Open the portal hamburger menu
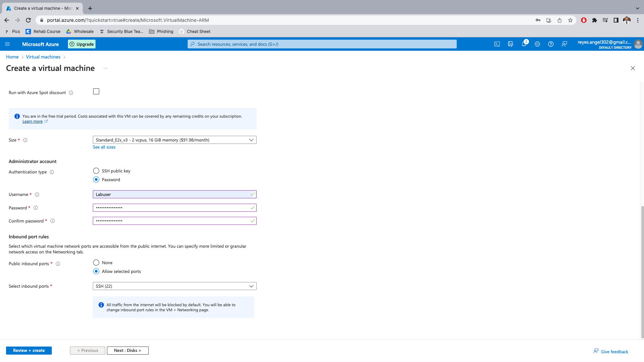644x362 pixels. click(7, 44)
